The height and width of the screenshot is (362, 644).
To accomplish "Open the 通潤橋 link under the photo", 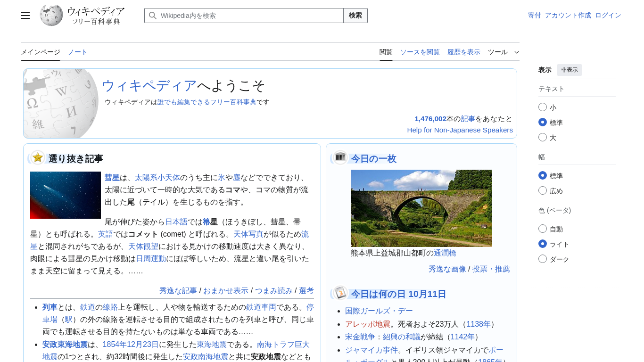I will 445,253.
